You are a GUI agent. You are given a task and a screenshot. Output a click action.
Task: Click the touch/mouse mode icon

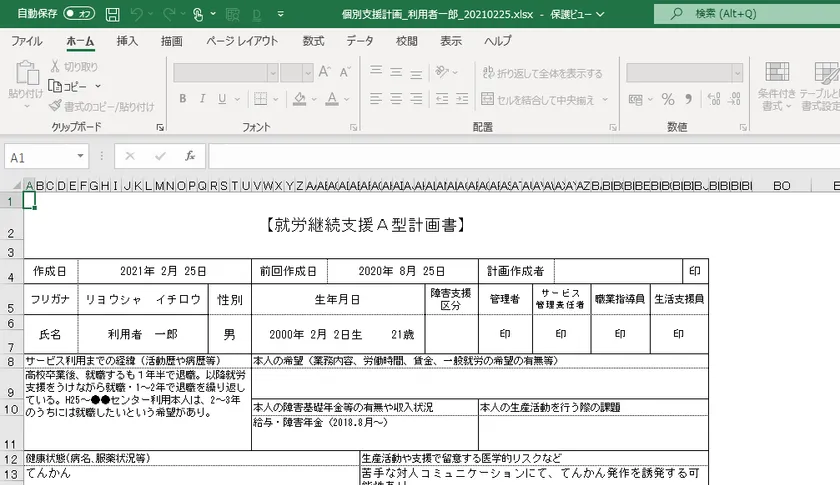[198, 14]
